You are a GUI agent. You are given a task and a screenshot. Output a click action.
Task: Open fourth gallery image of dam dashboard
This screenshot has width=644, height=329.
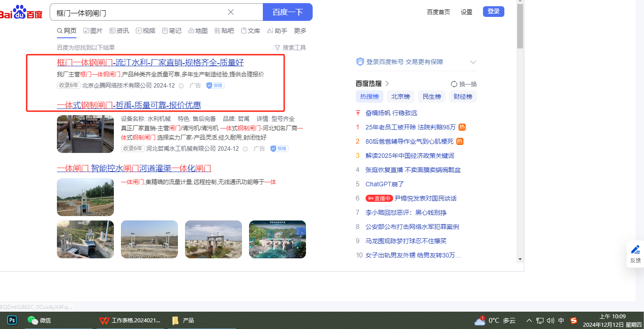point(278,240)
